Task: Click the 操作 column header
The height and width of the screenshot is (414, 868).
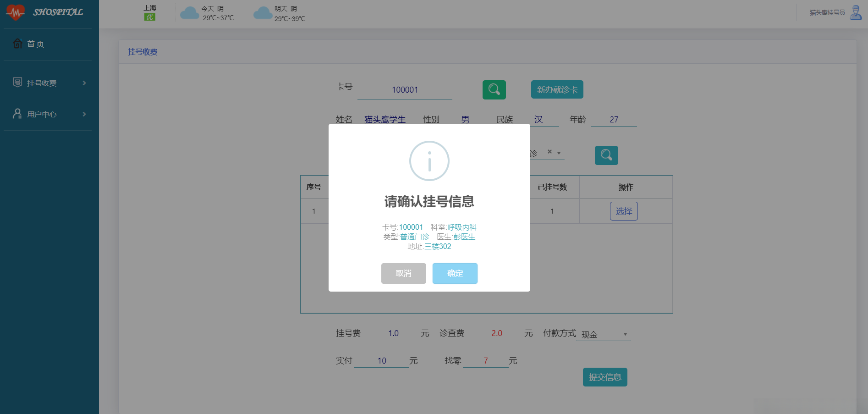Action: point(626,187)
